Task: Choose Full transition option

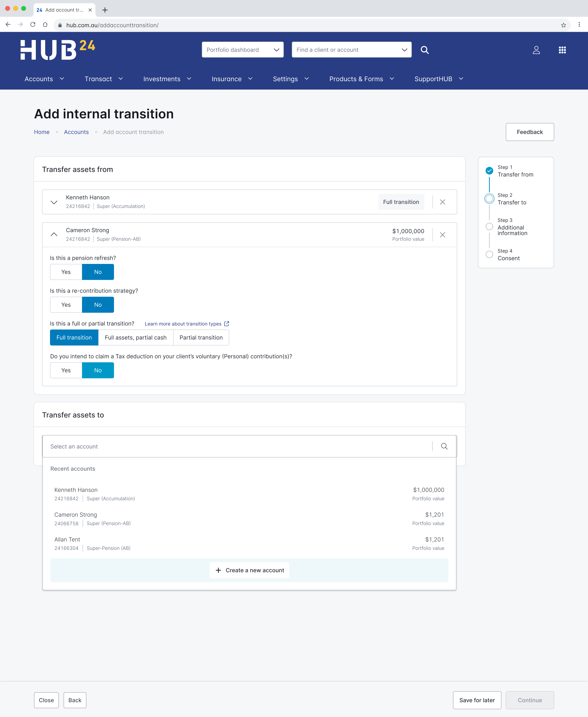Action: (74, 338)
